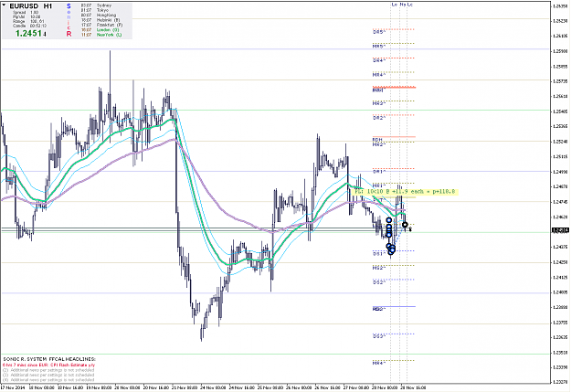Click the blue S of Sonic R logo
Image resolution: width=571 pixels, height=392 pixels.
click(x=69, y=6)
